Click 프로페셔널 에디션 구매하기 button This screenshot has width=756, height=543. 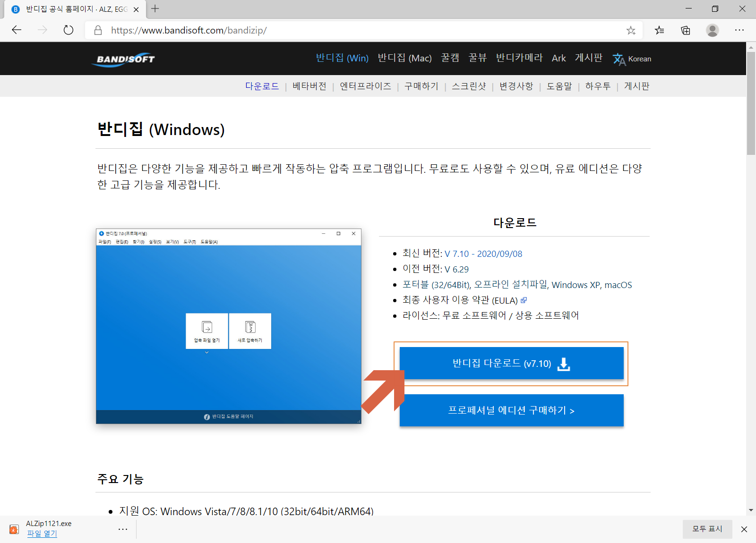coord(511,410)
